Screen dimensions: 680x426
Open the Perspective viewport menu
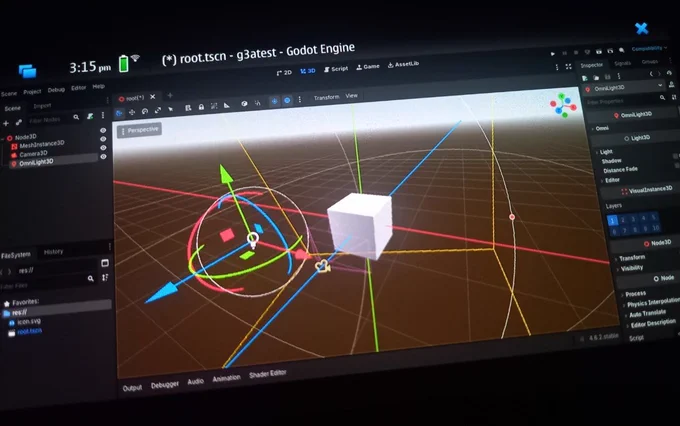point(140,130)
